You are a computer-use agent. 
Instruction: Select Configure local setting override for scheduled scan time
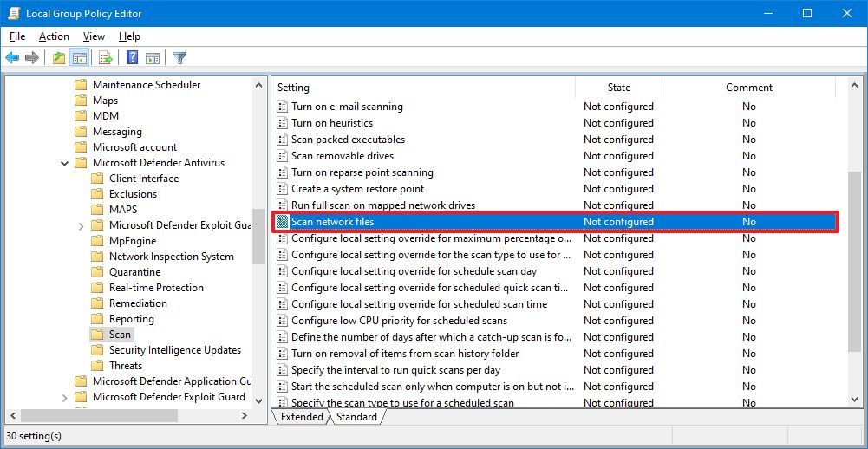[419, 304]
